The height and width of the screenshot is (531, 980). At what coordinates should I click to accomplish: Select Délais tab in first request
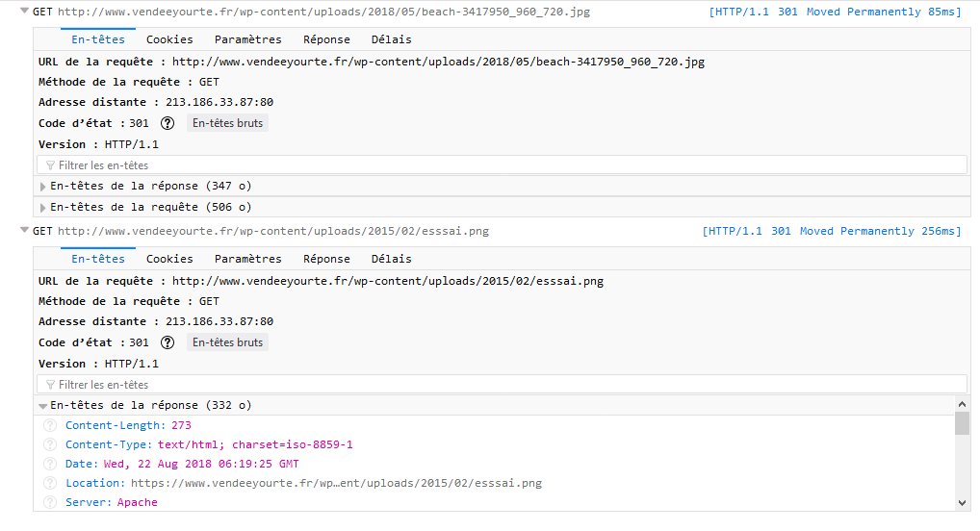coord(391,39)
